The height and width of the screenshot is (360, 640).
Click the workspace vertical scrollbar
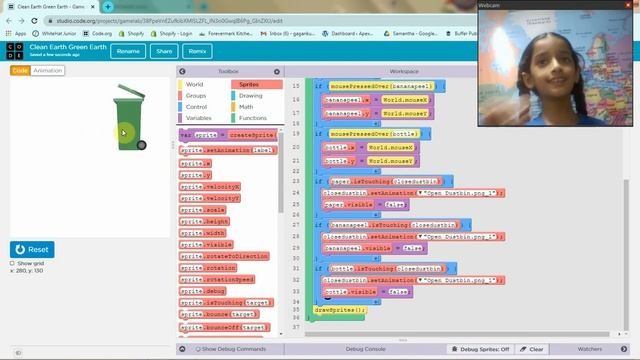[627, 254]
